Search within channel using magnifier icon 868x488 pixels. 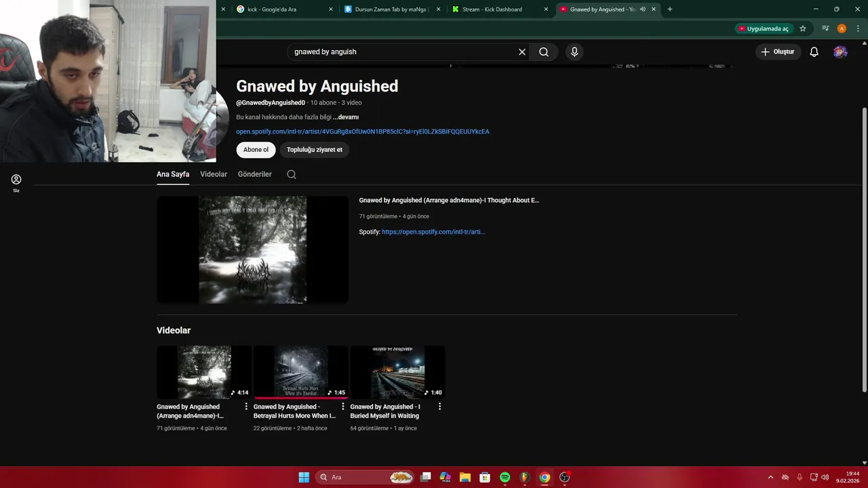[292, 174]
